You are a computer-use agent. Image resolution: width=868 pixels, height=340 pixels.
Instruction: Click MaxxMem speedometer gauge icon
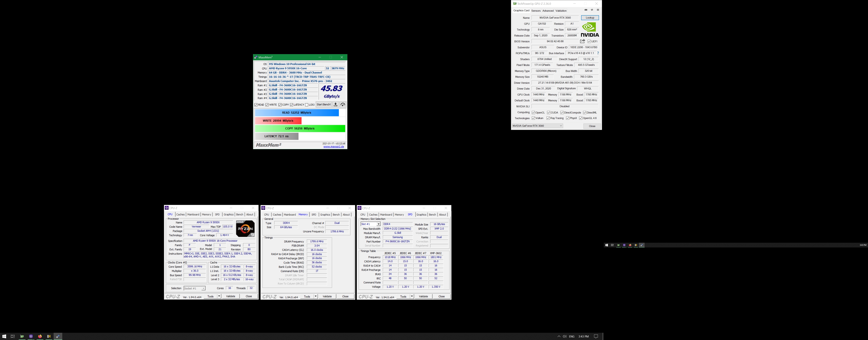click(343, 105)
